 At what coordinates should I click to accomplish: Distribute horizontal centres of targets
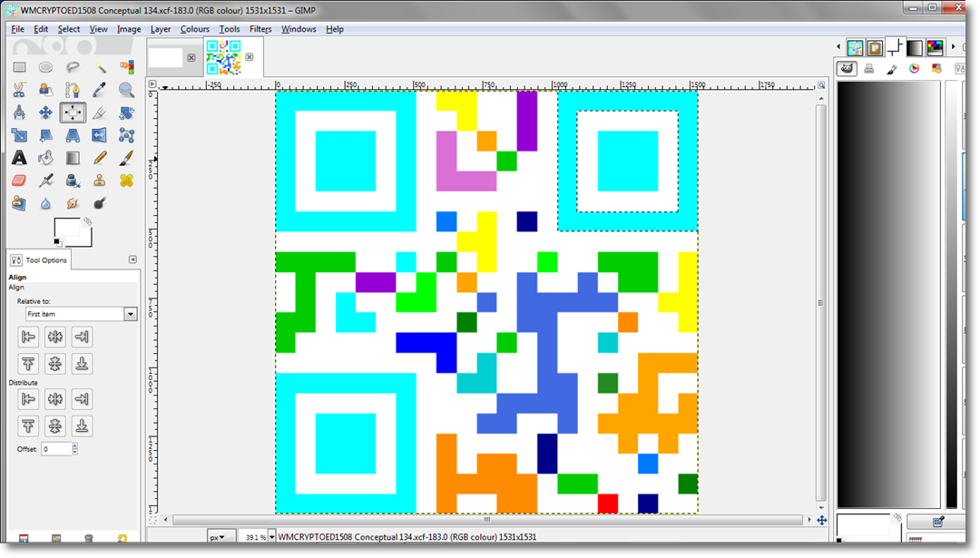click(x=55, y=398)
